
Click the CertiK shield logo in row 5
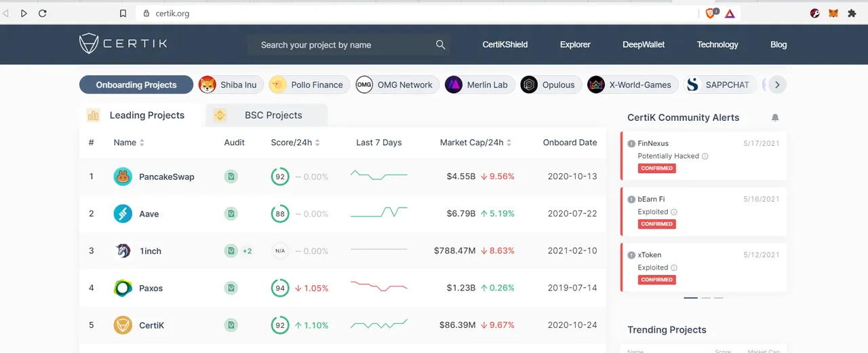(123, 325)
